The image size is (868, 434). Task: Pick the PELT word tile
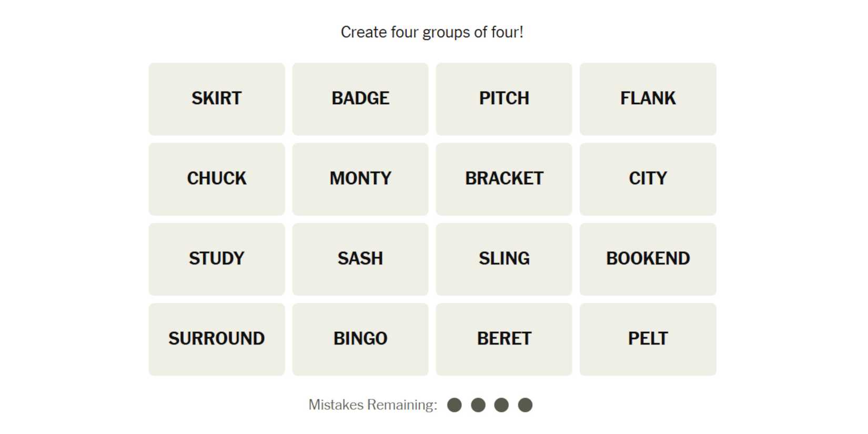click(648, 339)
